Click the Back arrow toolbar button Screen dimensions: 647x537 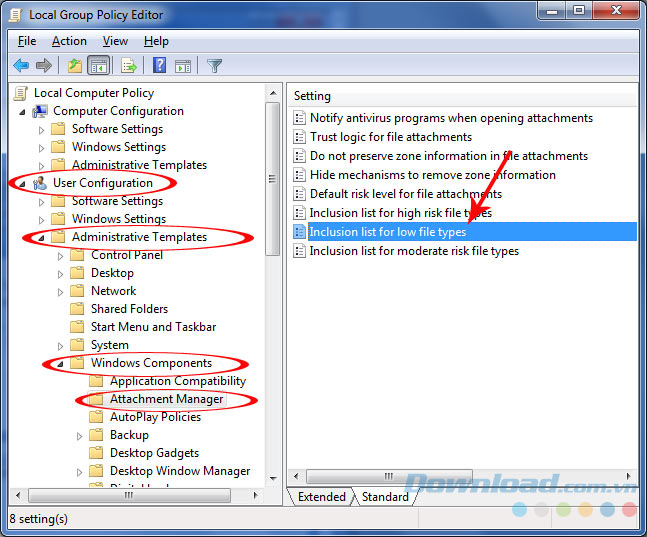click(x=21, y=65)
